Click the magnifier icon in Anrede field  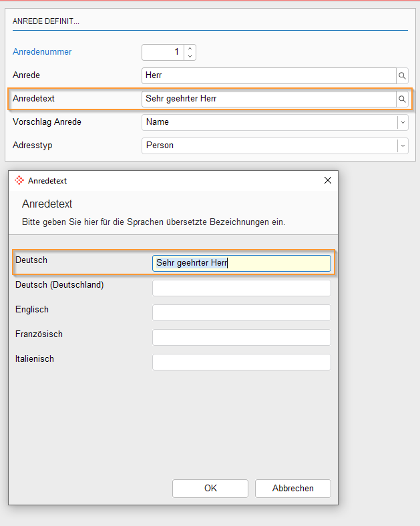click(402, 76)
